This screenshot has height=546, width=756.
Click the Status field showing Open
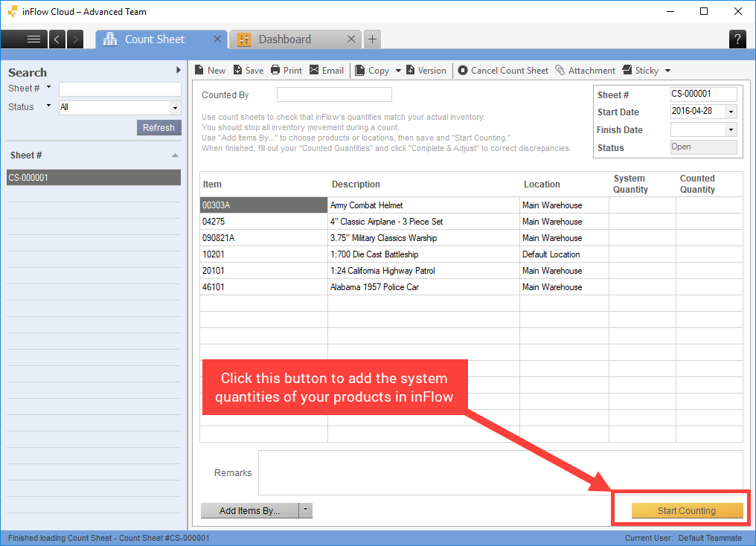coord(703,147)
